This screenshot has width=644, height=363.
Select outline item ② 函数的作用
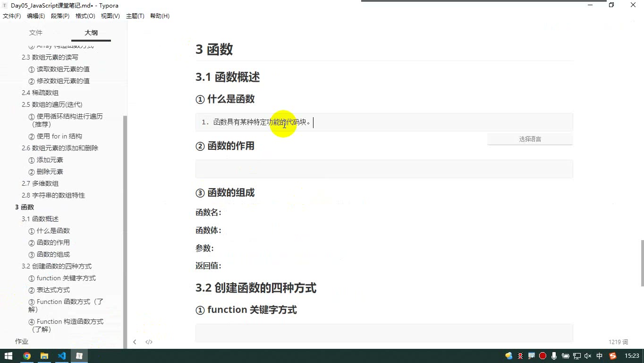pos(49,242)
